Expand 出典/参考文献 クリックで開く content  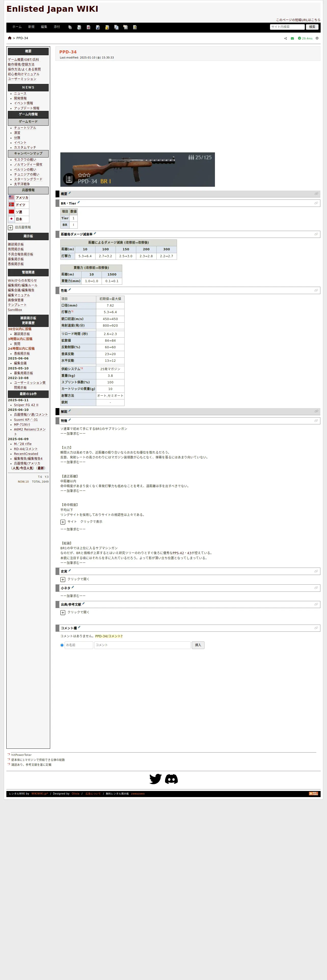(x=63, y=613)
